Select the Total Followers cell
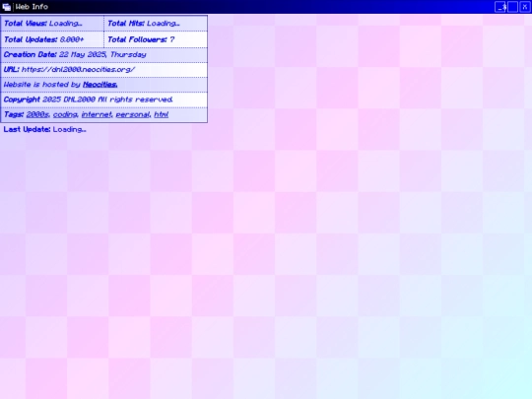Image resolution: width=532 pixels, height=399 pixels. pos(156,39)
